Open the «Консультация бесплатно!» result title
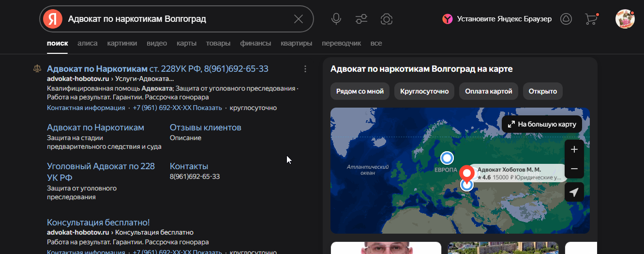This screenshot has width=644, height=254. click(x=98, y=222)
